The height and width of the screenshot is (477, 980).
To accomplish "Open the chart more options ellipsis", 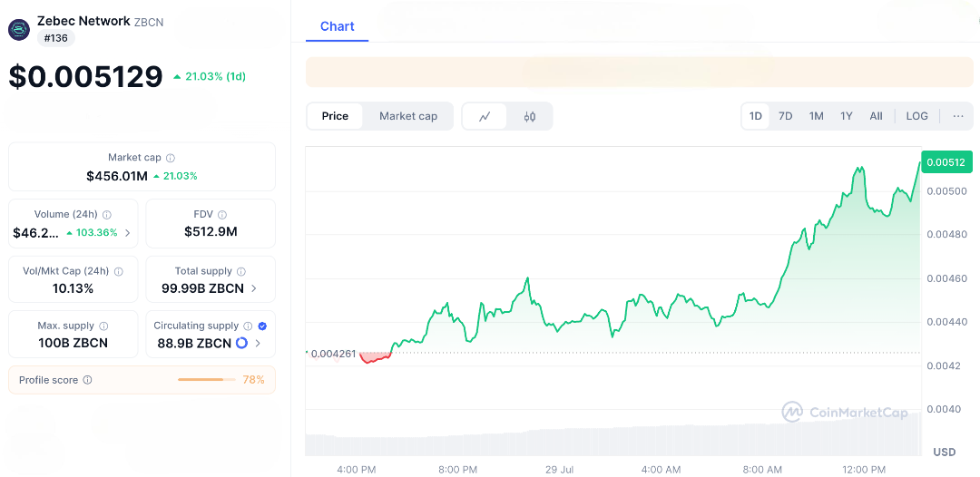I will click(x=958, y=116).
